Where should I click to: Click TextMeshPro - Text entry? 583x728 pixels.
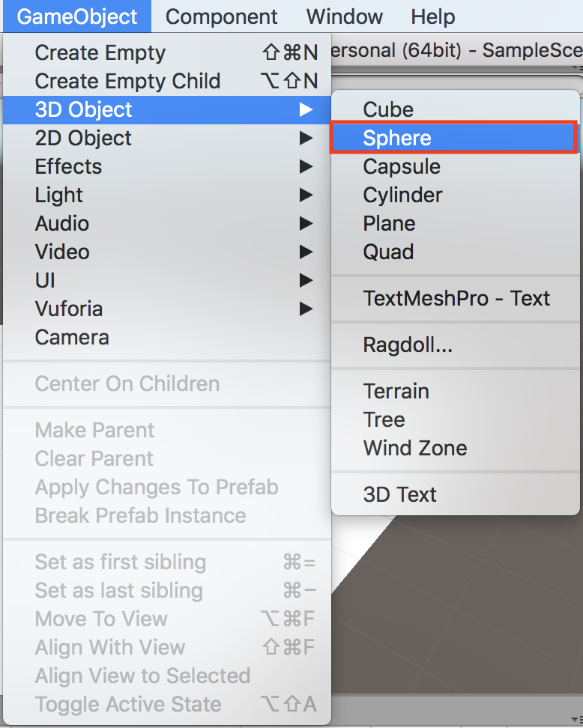click(456, 298)
